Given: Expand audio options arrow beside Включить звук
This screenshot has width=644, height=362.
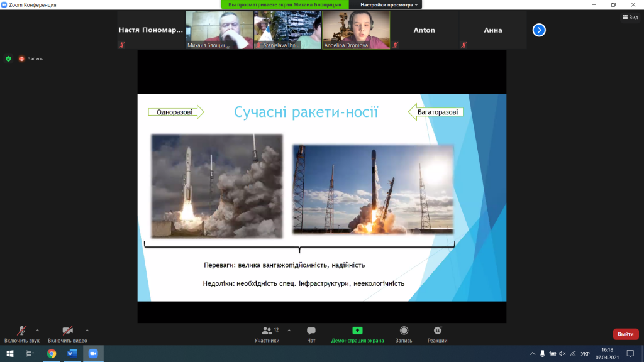Looking at the screenshot, I should tap(37, 331).
